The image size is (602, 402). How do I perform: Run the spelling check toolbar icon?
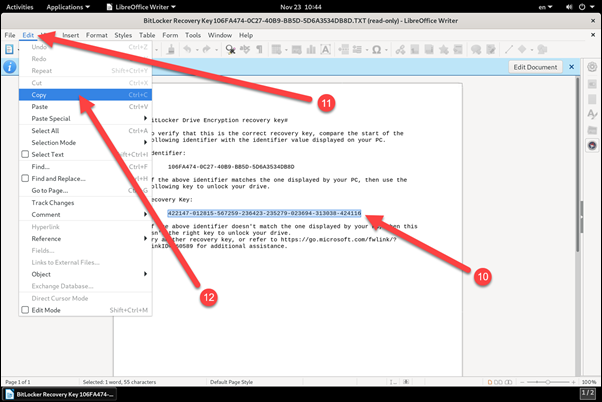(x=245, y=50)
